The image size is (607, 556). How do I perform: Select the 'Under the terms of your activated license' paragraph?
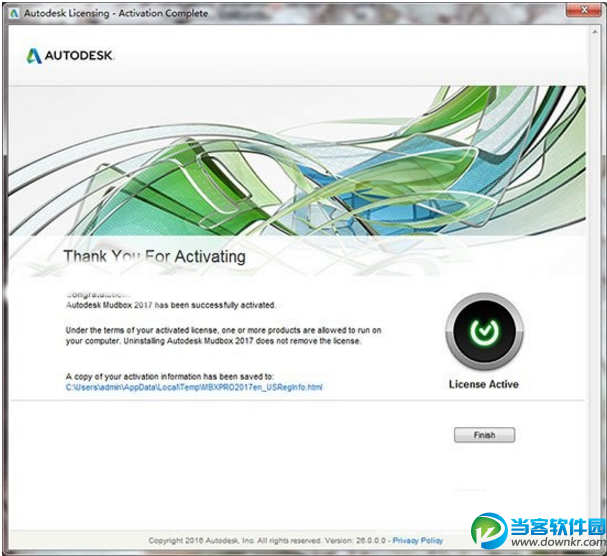coord(223,335)
